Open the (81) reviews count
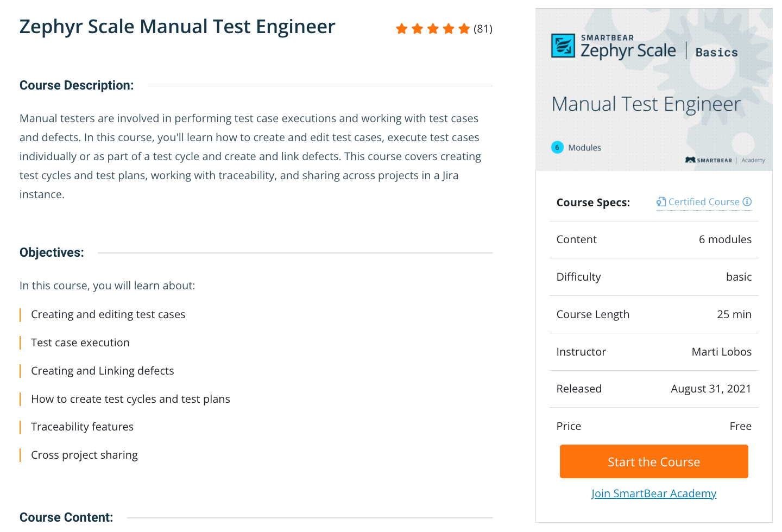 [x=483, y=29]
